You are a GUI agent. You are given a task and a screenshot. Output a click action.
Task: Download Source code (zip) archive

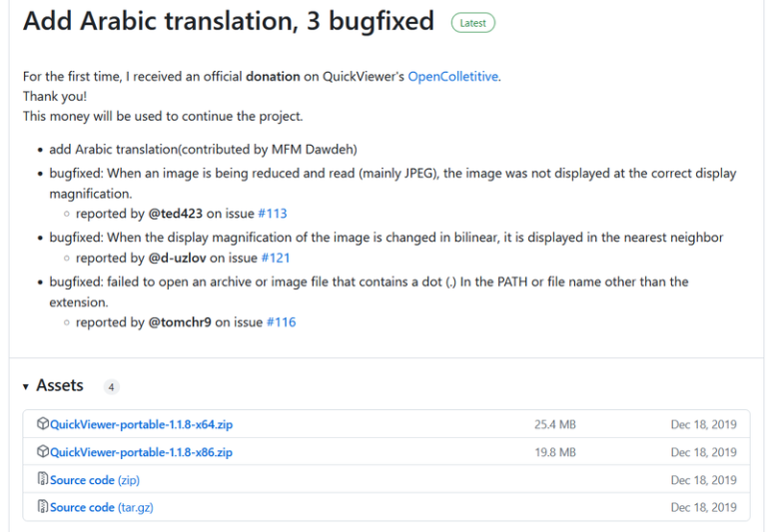point(95,480)
